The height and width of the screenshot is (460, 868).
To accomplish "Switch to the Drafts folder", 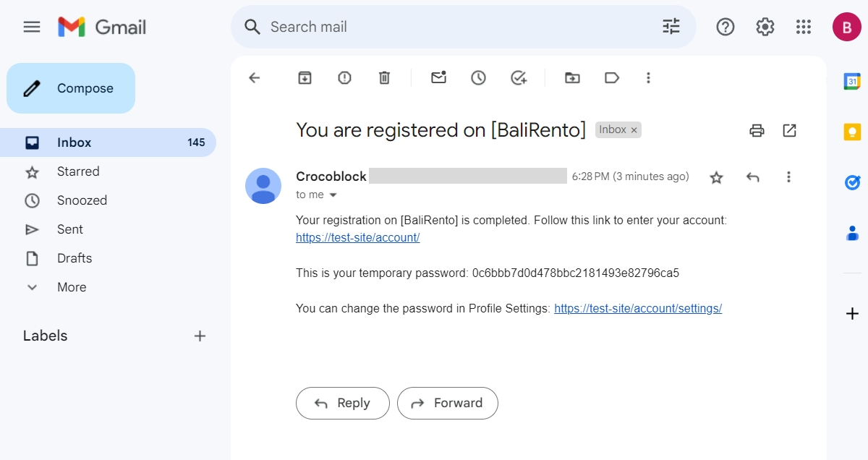I will (75, 258).
